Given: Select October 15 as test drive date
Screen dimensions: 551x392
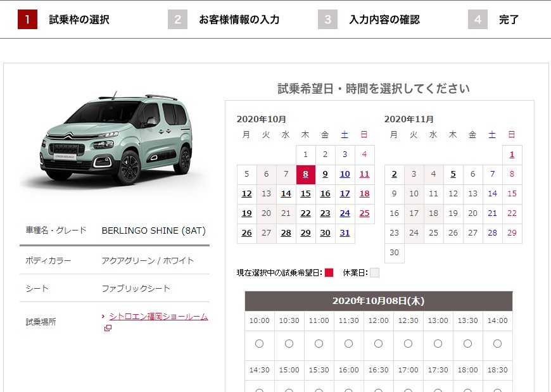Looking at the screenshot, I should pyautogui.click(x=306, y=194).
